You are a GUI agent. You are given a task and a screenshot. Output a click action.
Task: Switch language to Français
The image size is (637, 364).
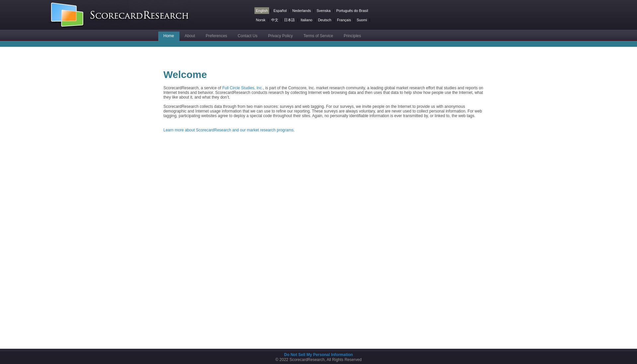[x=344, y=20]
